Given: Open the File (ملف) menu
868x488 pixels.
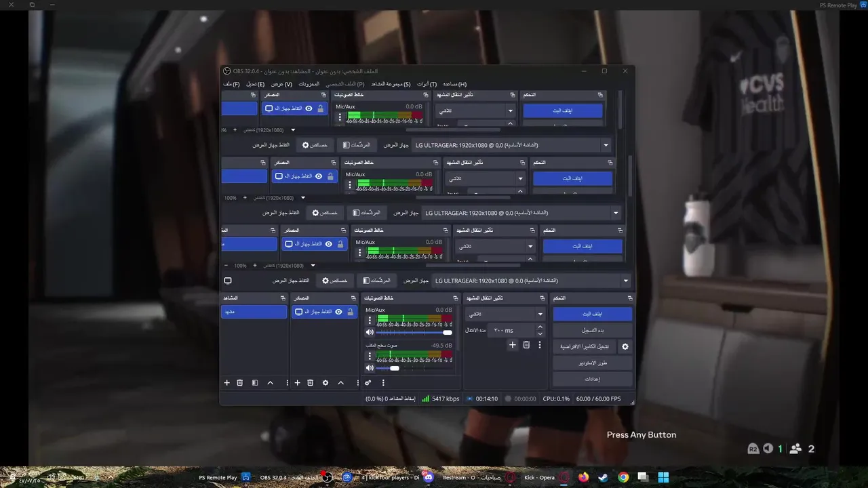Looking at the screenshot, I should [231, 84].
